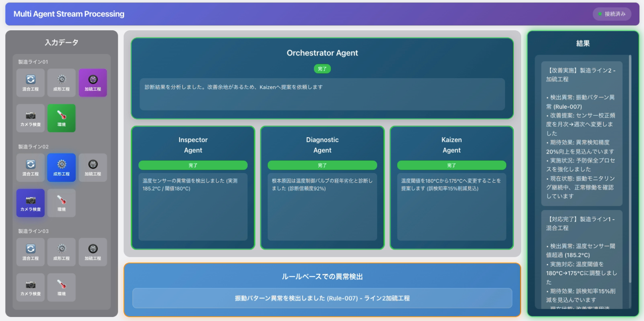The height and width of the screenshot is (321, 644).
Task: Select 混合工程 tile in 製造ライン01
Action: click(x=31, y=83)
